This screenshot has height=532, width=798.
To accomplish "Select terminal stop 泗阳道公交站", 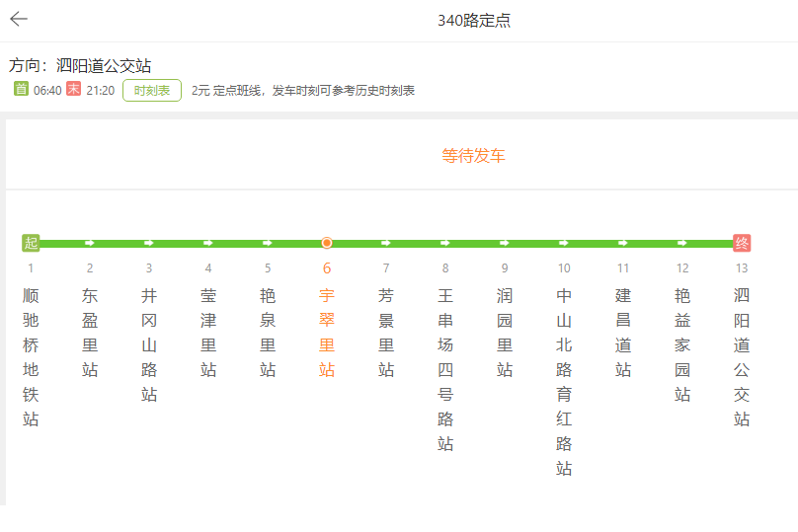I will (x=742, y=357).
